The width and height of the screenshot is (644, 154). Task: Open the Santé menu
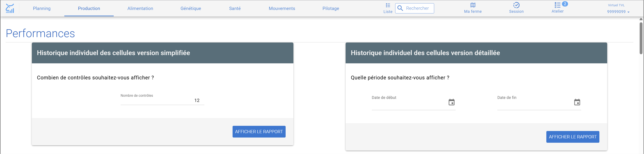(x=235, y=8)
